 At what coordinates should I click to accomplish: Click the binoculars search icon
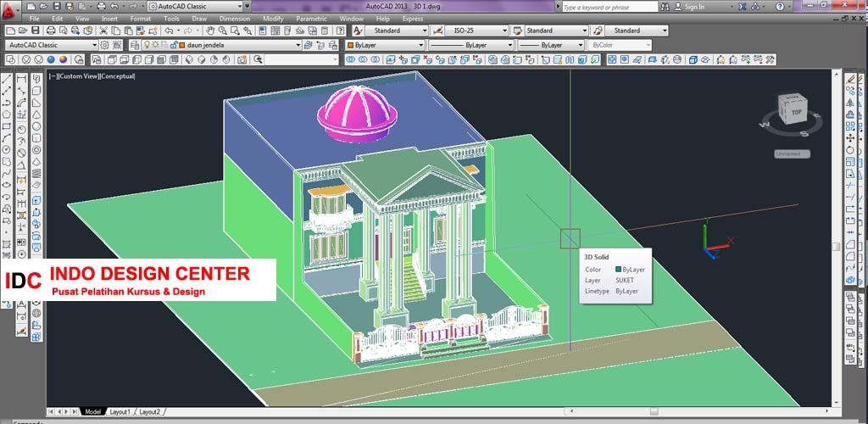click(665, 7)
